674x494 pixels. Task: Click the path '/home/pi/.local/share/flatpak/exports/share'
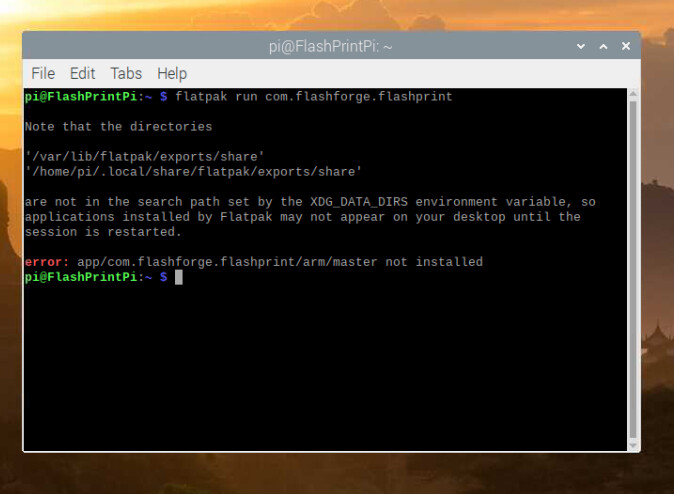193,172
